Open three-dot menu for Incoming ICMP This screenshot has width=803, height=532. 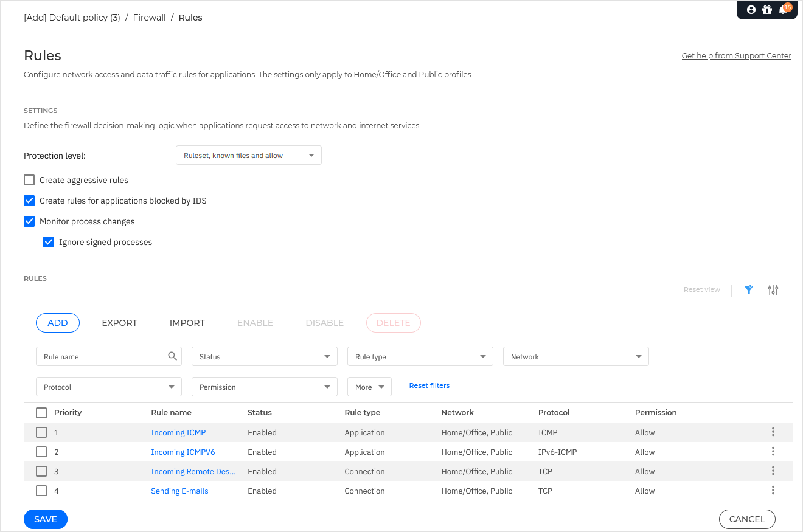point(773,432)
